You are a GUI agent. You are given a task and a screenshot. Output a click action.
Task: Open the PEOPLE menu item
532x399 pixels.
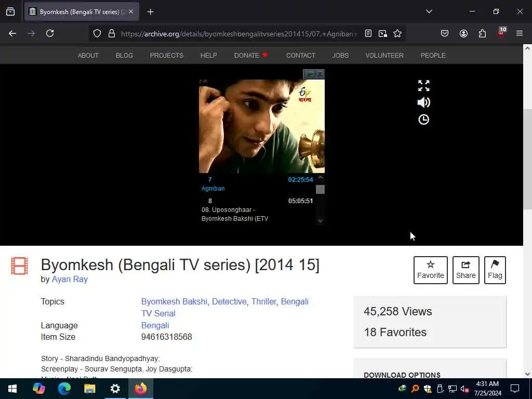(x=433, y=55)
